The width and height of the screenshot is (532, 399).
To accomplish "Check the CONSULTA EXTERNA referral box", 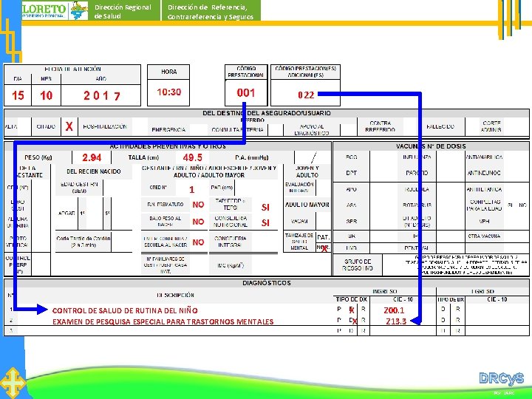I will click(x=275, y=129).
